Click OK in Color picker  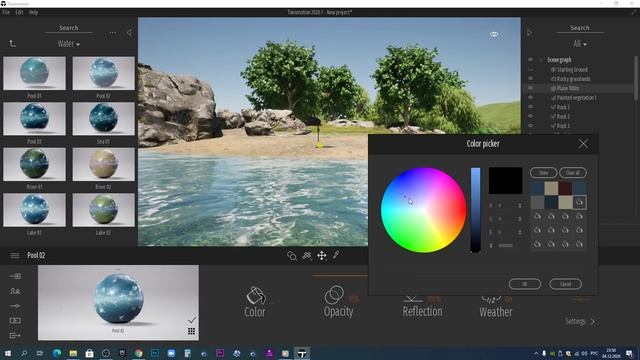tap(525, 284)
